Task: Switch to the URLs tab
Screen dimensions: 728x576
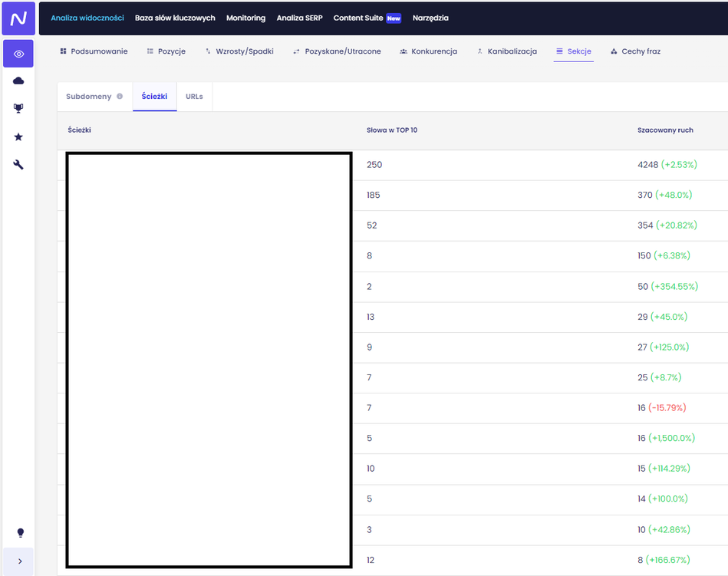Action: click(194, 97)
